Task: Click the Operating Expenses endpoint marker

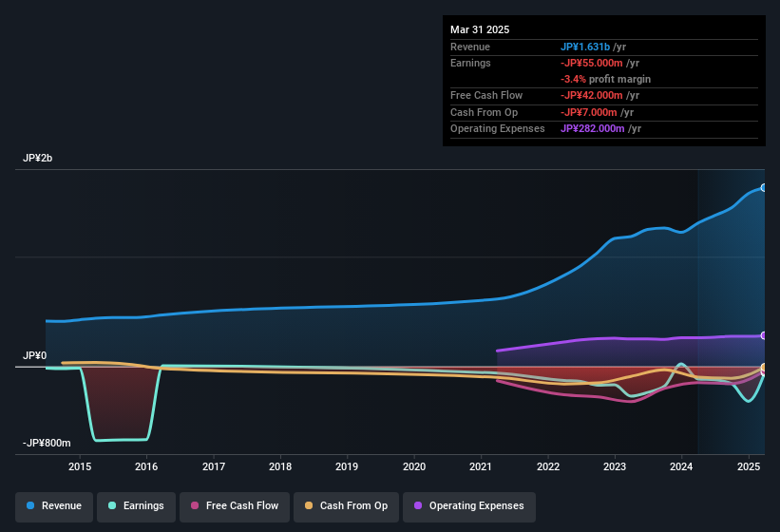Action: click(764, 335)
